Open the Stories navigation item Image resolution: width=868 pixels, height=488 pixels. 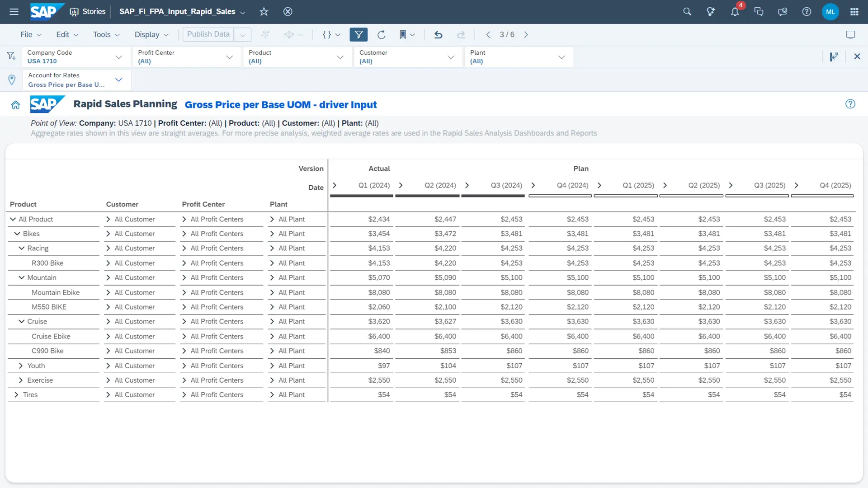(x=88, y=12)
